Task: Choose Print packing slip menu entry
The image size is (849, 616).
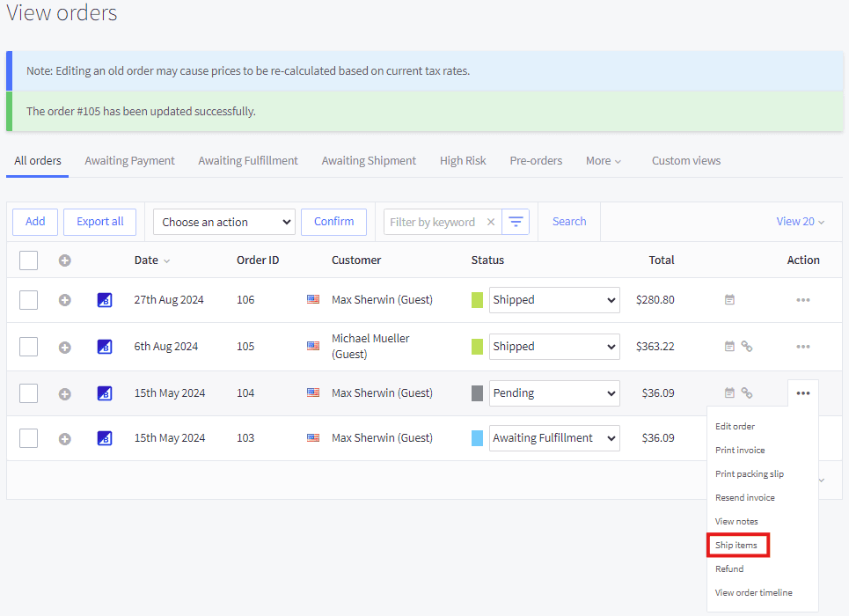Action: click(x=750, y=474)
